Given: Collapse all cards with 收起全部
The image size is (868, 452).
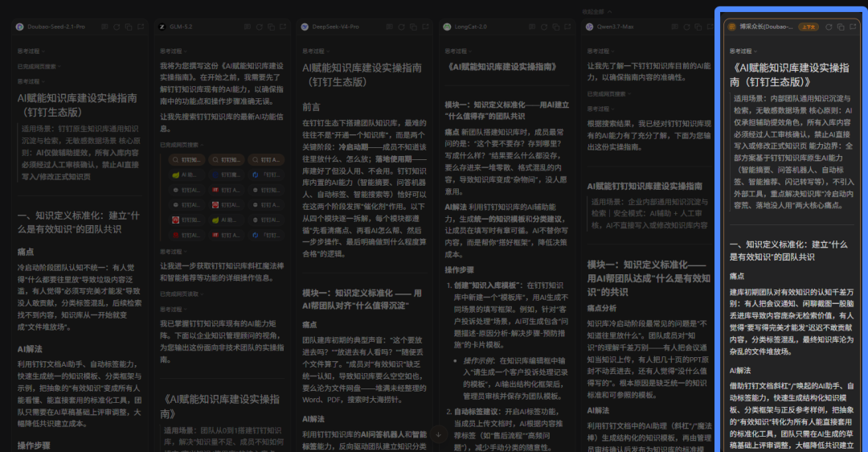Looking at the screenshot, I should pyautogui.click(x=596, y=11).
